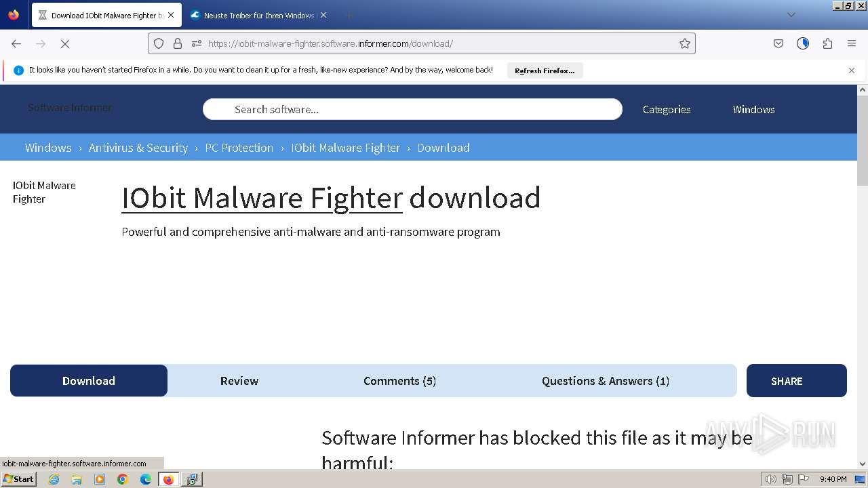Viewport: 868px width, 488px height.
Task: Open site permissions icon in address bar
Action: [x=197, y=43]
